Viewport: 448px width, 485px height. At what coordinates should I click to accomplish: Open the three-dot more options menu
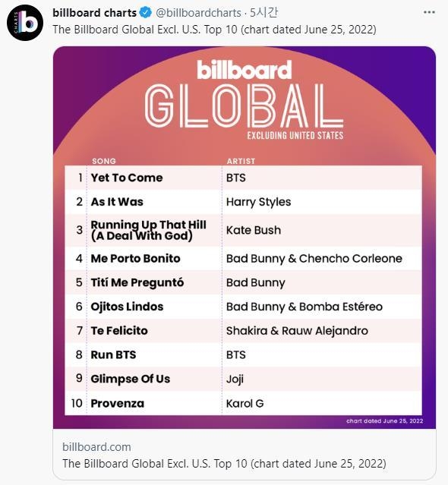point(429,12)
